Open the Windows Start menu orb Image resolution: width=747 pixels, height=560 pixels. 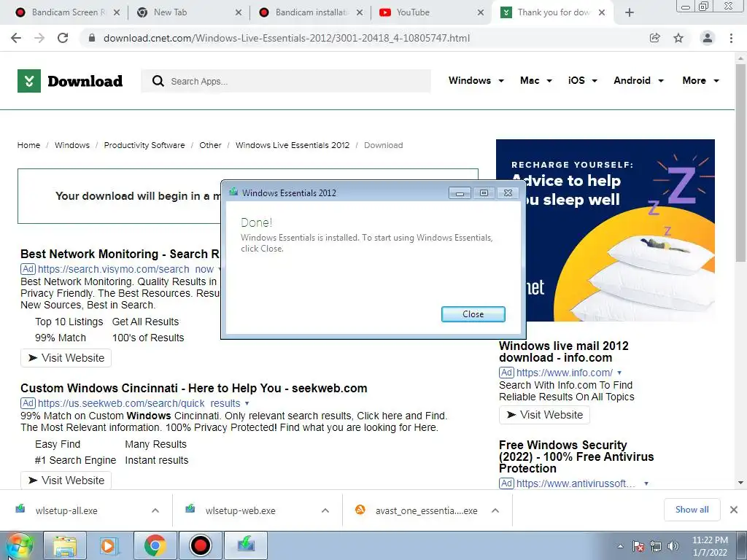click(x=19, y=545)
